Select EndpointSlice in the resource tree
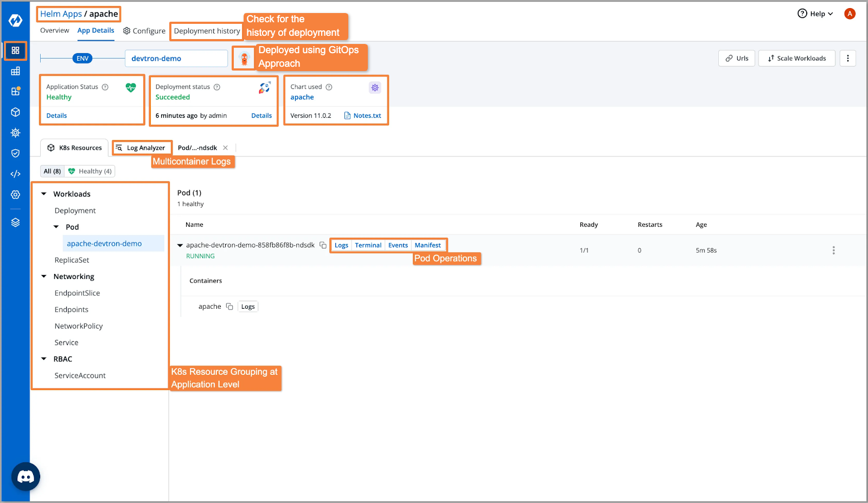This screenshot has height=503, width=868. tap(77, 293)
